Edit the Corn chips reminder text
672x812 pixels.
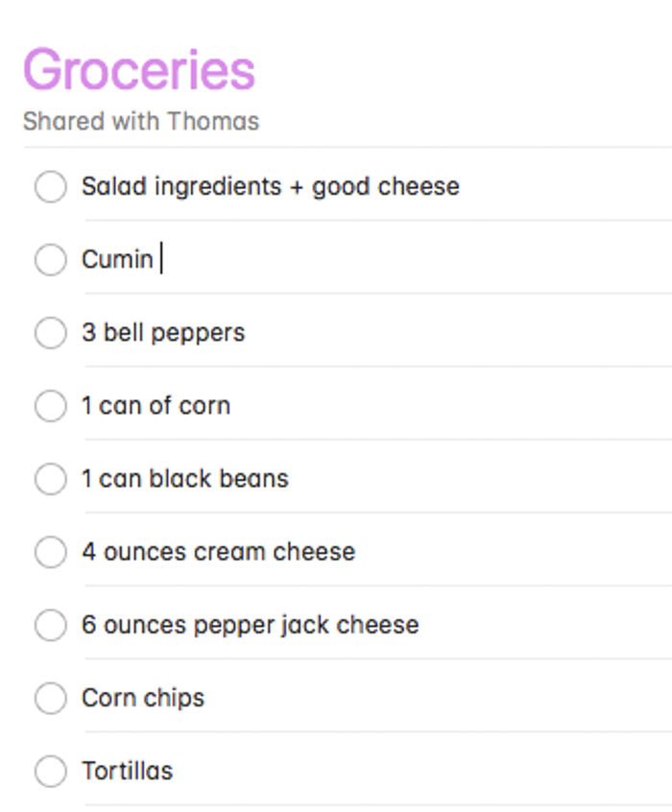coord(143,698)
